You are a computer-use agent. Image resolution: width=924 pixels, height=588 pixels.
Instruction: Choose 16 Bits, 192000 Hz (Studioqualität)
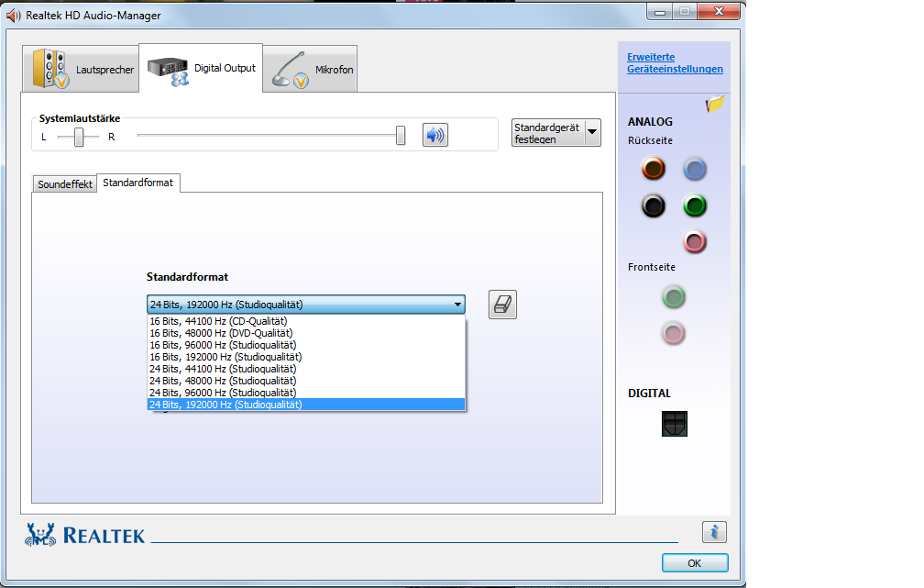306,357
